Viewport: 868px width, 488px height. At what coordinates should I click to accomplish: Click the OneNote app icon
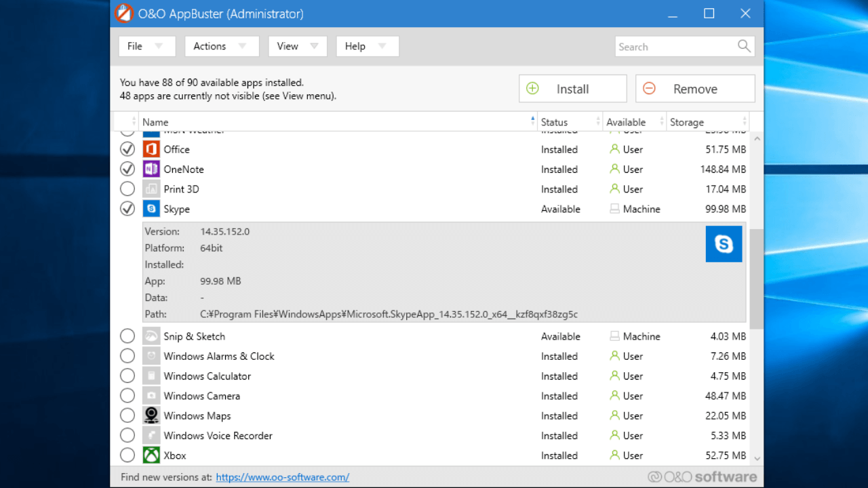pos(151,169)
